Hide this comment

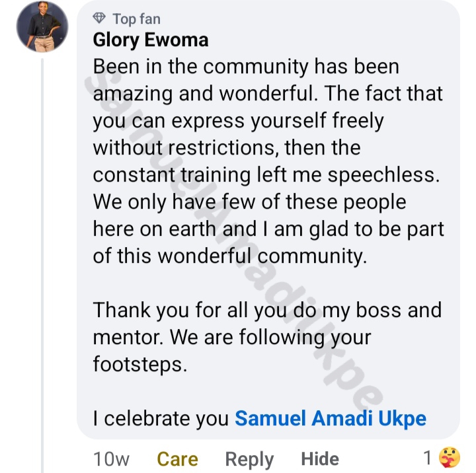click(x=320, y=458)
